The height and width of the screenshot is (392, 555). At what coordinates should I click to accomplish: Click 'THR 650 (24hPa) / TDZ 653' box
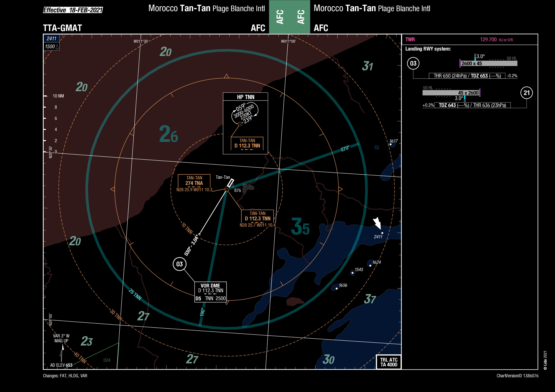pos(467,76)
